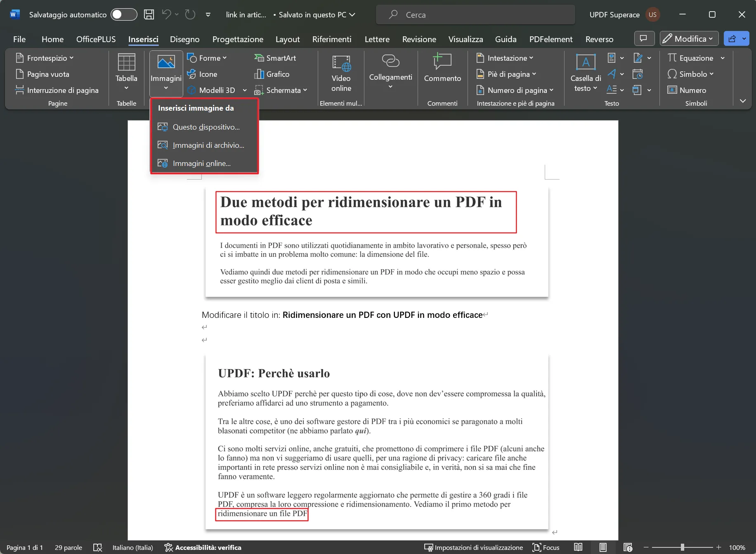Open Customize Quick Access Toolbar dropdown
Viewport: 756px width, 554px height.
(208, 14)
